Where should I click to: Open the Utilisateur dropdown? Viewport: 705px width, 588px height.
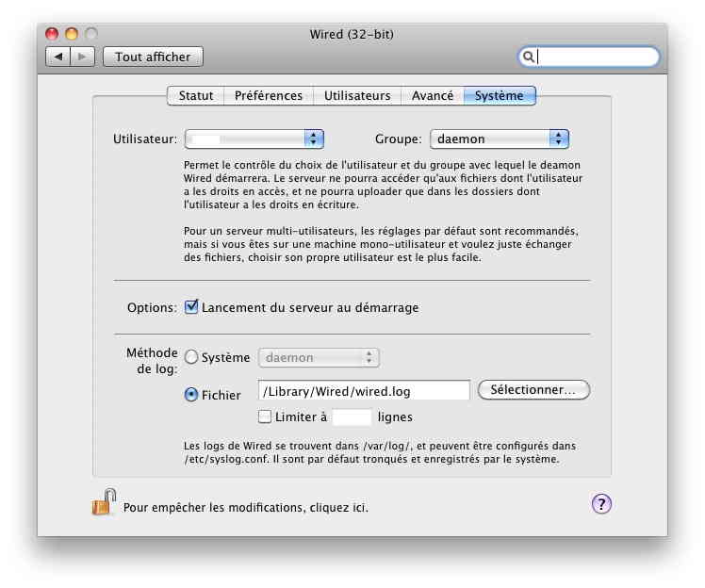point(254,139)
